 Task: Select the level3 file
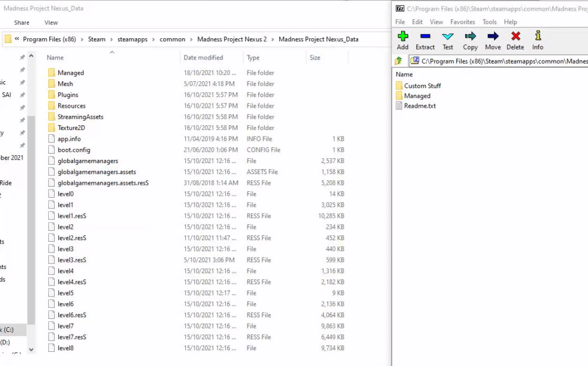click(61, 249)
